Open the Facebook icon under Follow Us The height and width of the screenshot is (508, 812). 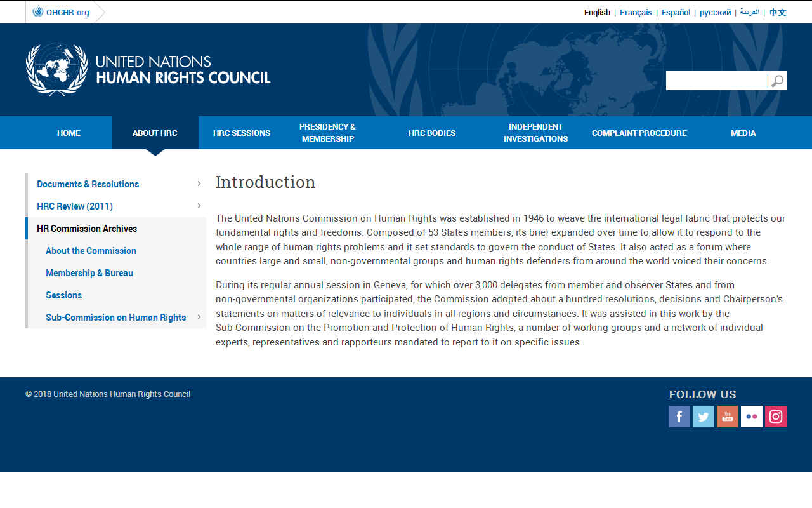coord(679,417)
